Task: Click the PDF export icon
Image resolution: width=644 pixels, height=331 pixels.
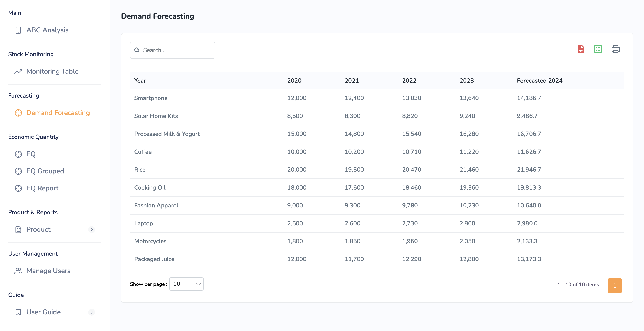Action: coord(580,49)
